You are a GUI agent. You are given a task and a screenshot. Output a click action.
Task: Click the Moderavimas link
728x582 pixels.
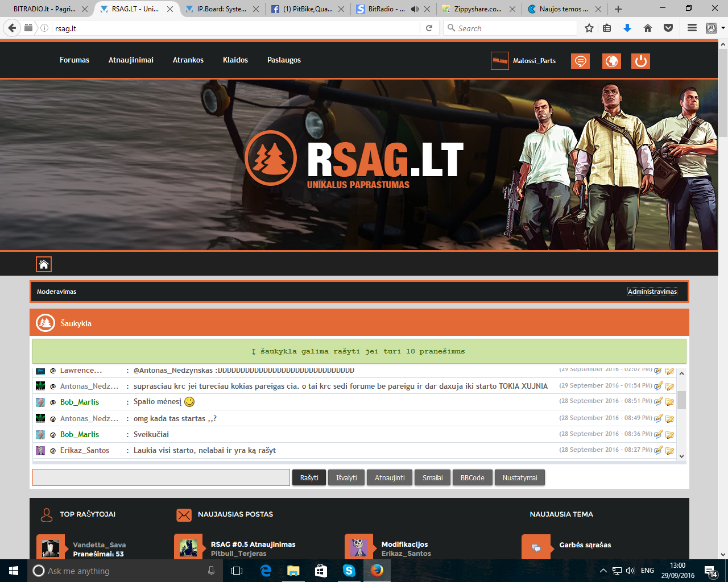point(56,292)
